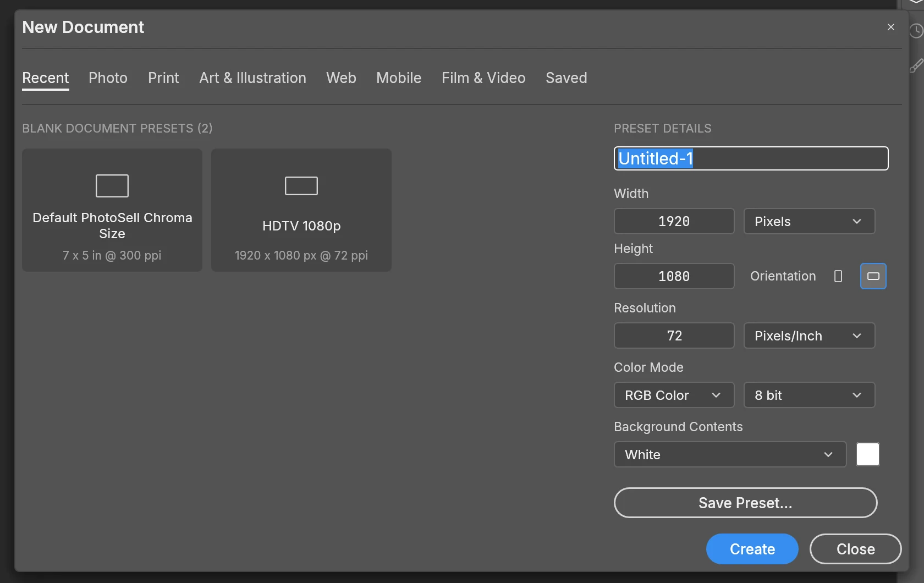
Task: Switch to the Recent tab
Action: (46, 78)
